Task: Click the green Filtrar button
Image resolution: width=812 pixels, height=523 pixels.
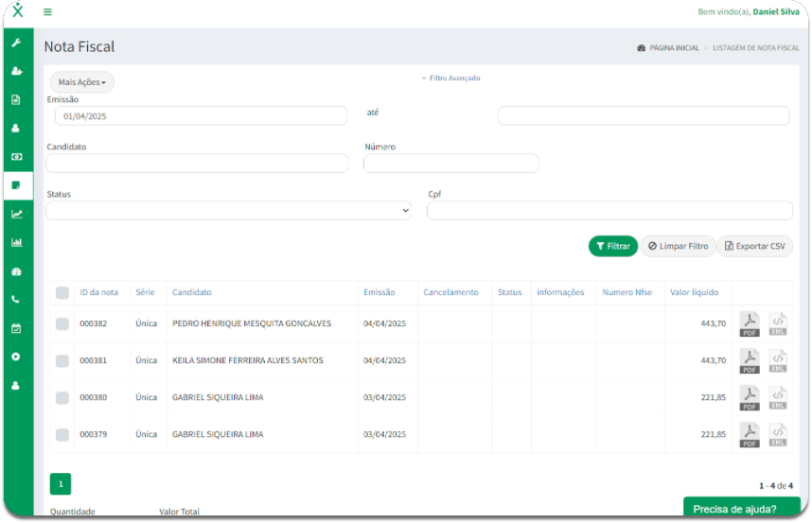Action: pyautogui.click(x=613, y=246)
